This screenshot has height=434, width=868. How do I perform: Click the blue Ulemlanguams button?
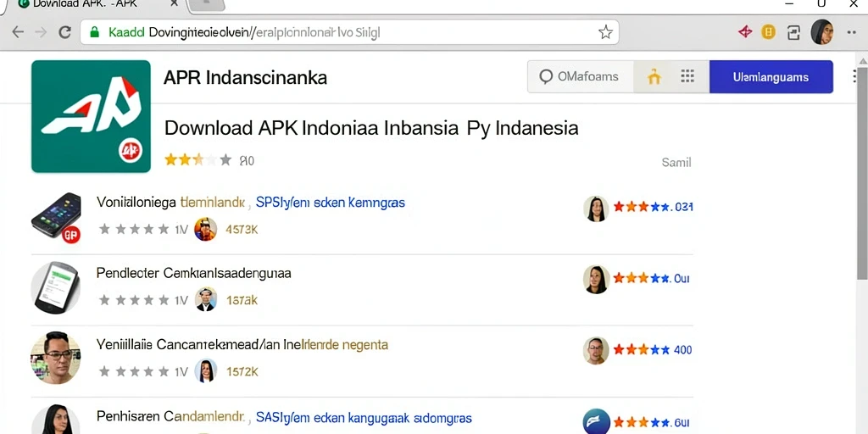tap(771, 77)
